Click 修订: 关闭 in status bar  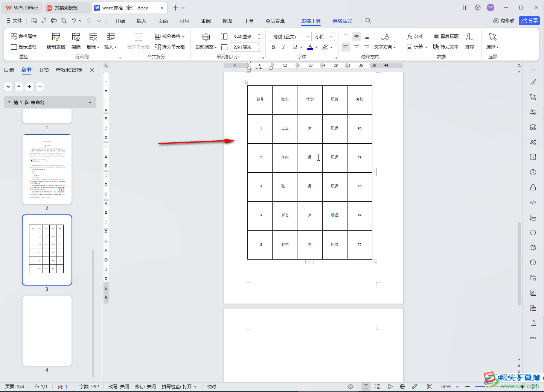[x=145, y=387]
